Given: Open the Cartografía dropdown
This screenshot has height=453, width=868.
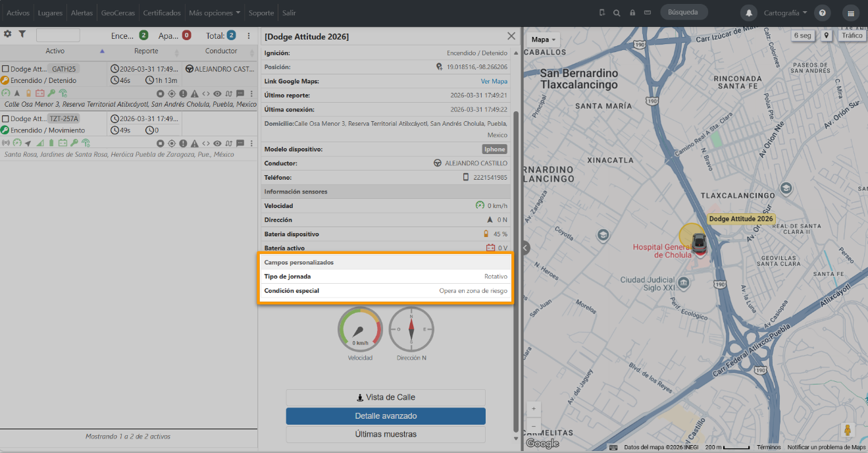Looking at the screenshot, I should (785, 13).
